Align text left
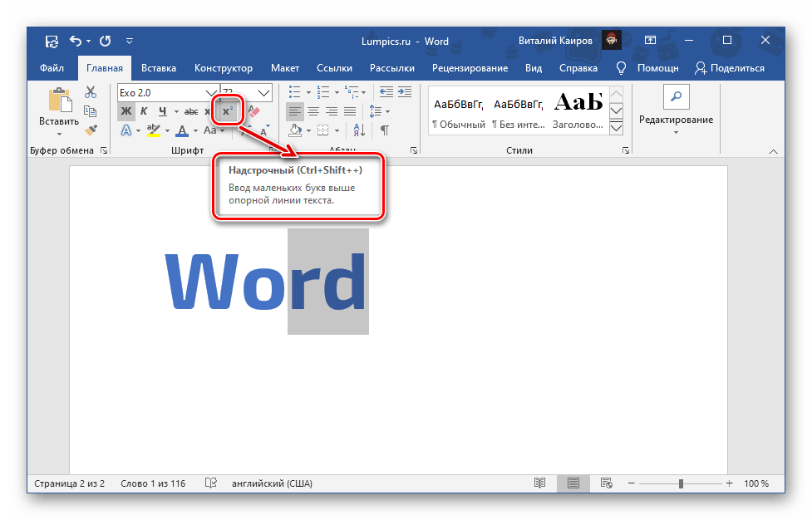 coord(295,111)
